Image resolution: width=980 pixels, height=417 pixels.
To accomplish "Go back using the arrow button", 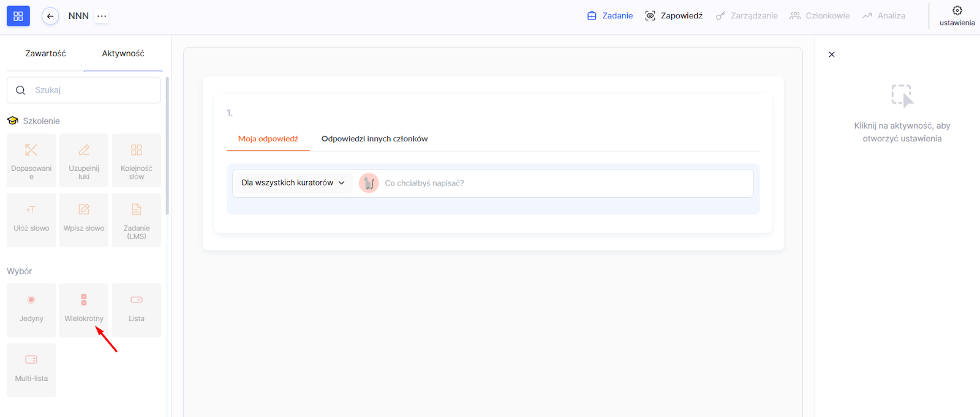I will (x=50, y=16).
